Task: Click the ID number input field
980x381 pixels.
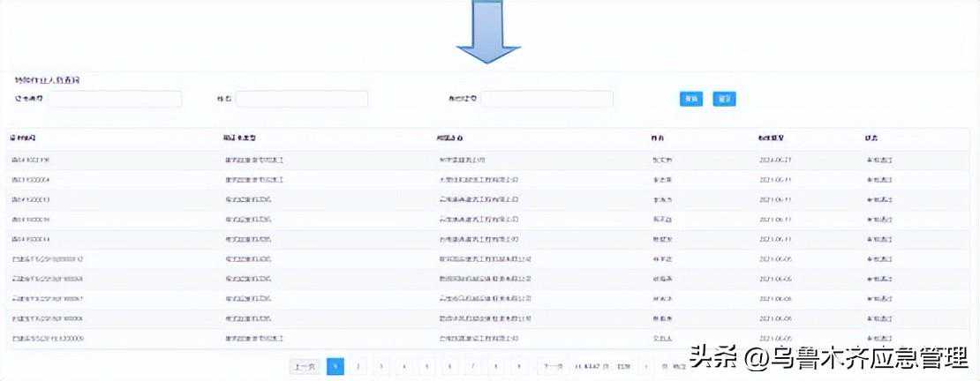Action: [x=547, y=99]
